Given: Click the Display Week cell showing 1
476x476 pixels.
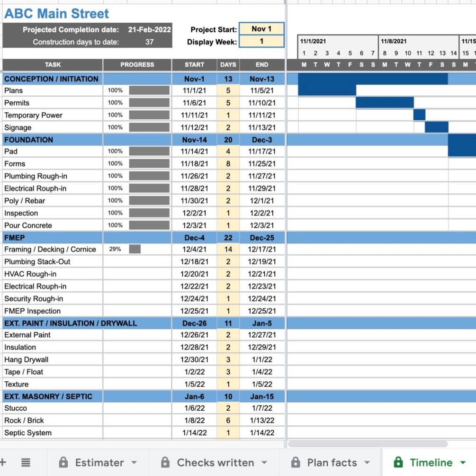Looking at the screenshot, I should click(261, 41).
